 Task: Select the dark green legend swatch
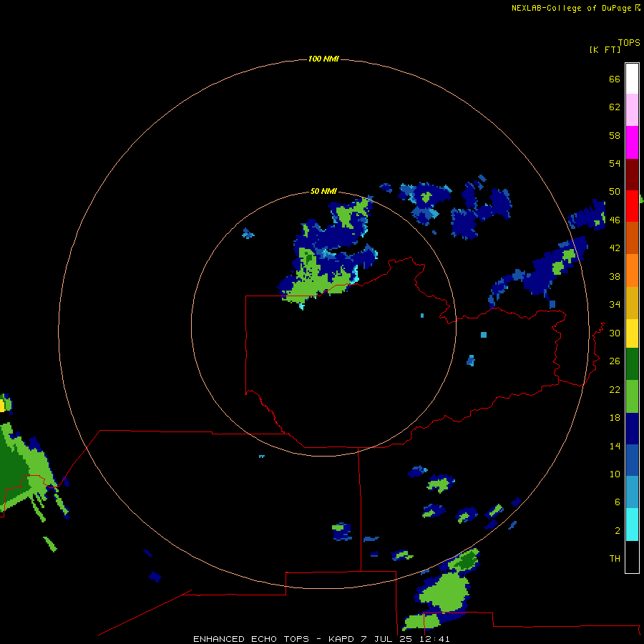pyautogui.click(x=632, y=364)
